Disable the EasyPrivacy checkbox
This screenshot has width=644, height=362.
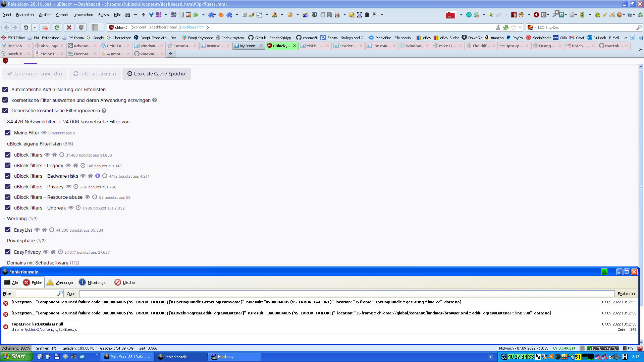point(8,252)
